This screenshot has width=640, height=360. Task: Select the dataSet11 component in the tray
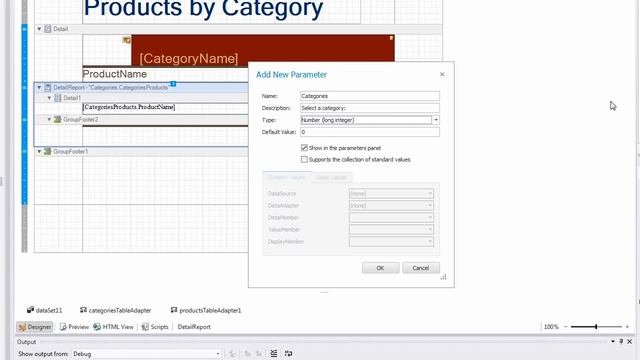44,310
